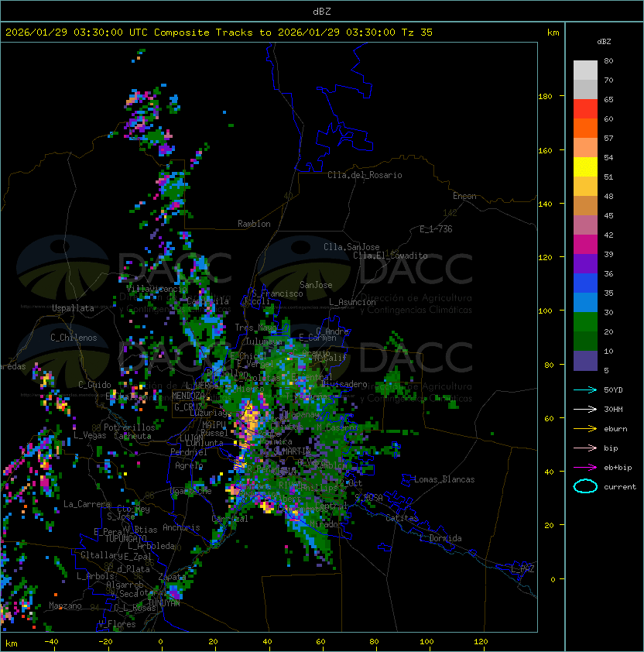Click the 'MAIPU' label
The image size is (644, 652).
pyautogui.click(x=214, y=425)
